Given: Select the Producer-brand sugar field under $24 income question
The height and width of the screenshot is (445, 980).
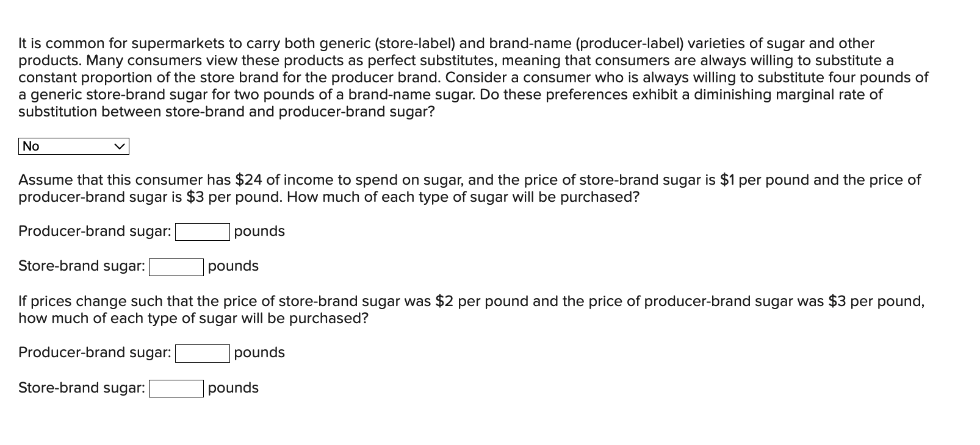Looking at the screenshot, I should pyautogui.click(x=201, y=232).
